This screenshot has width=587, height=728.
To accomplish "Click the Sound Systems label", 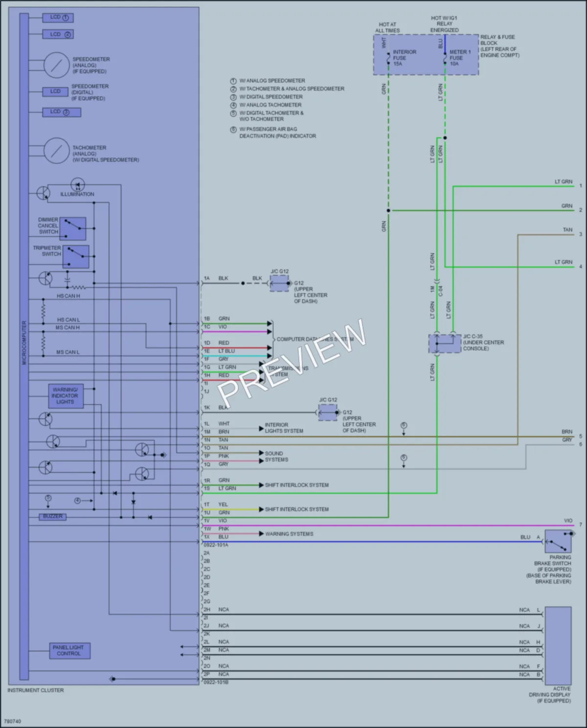I will pyautogui.click(x=276, y=457).
